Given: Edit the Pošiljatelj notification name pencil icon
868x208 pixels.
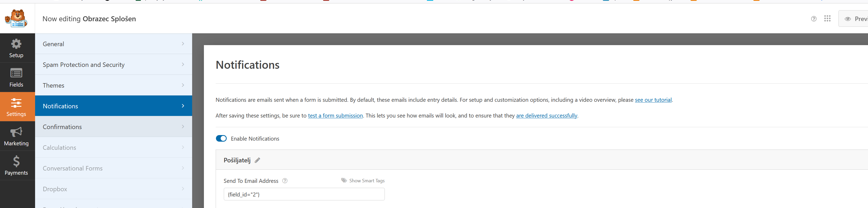Looking at the screenshot, I should tap(257, 160).
